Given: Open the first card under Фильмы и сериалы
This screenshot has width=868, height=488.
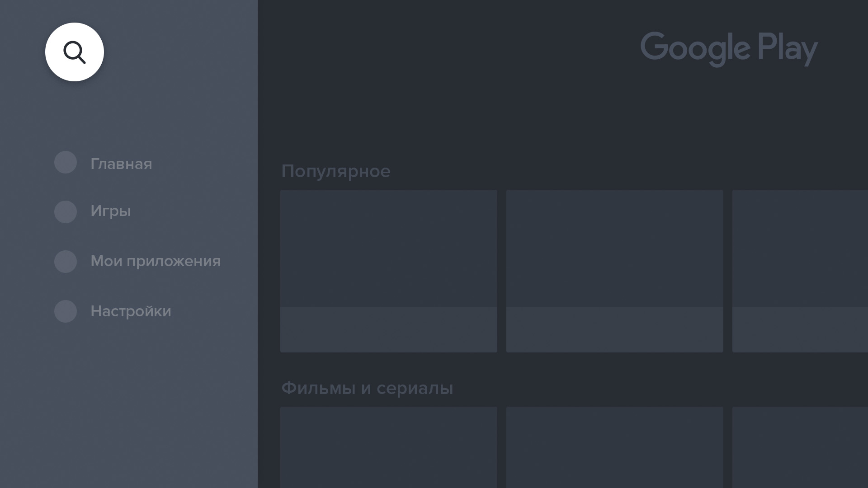Looking at the screenshot, I should click(389, 447).
